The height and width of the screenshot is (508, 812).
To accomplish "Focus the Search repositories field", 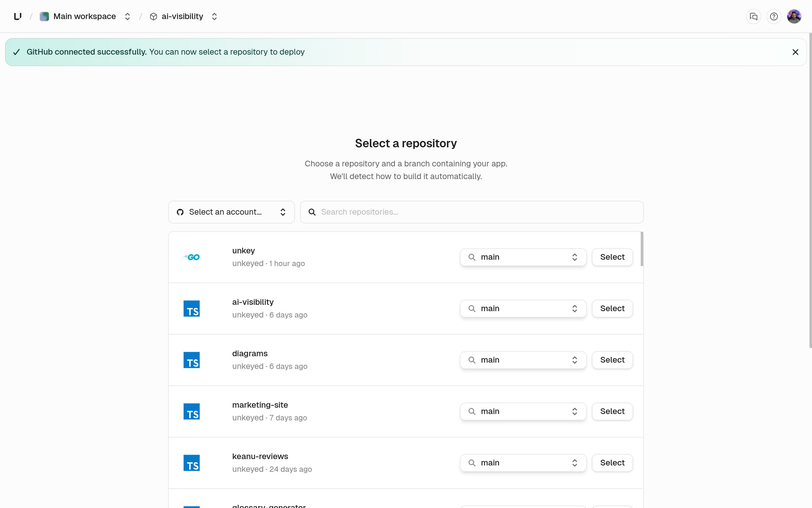I will click(472, 212).
